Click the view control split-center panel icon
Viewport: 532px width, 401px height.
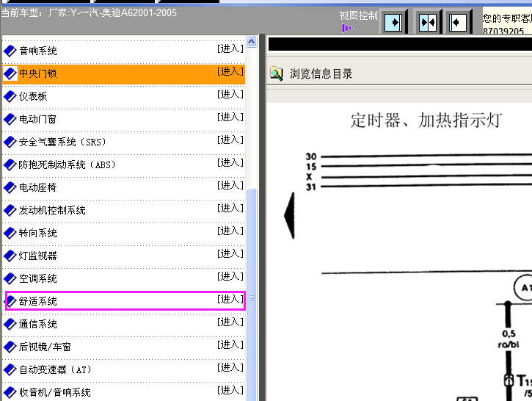coord(428,23)
